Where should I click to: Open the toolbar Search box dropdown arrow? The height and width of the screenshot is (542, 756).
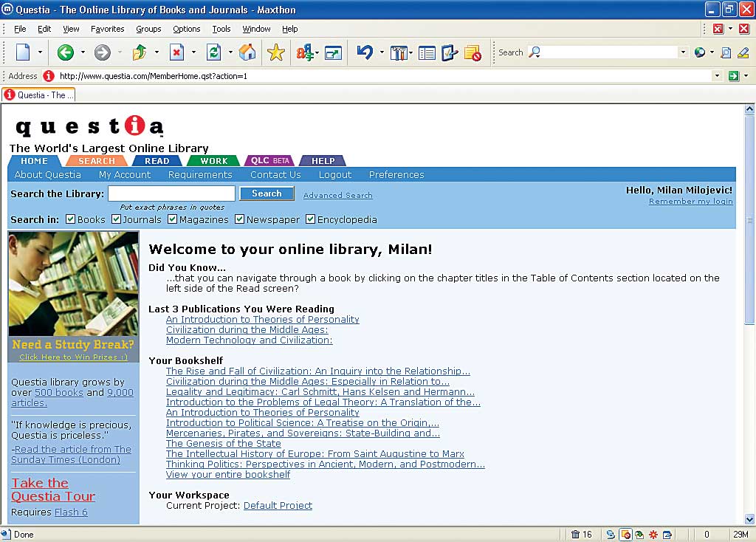point(683,52)
